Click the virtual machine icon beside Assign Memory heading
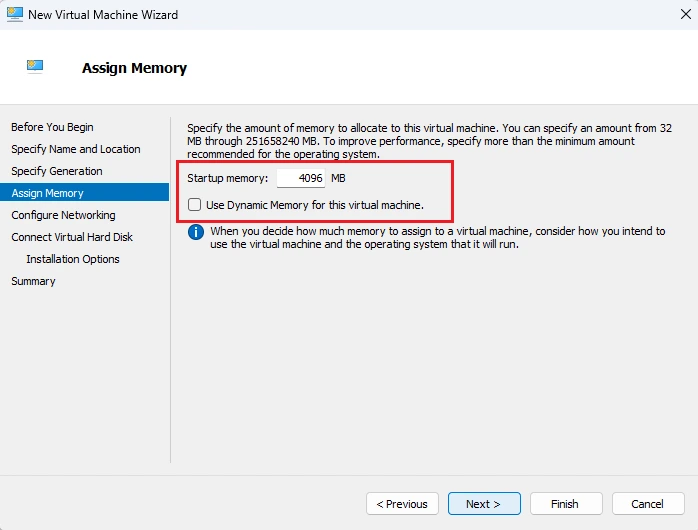Screen dimensions: 698x530 coord(35,67)
